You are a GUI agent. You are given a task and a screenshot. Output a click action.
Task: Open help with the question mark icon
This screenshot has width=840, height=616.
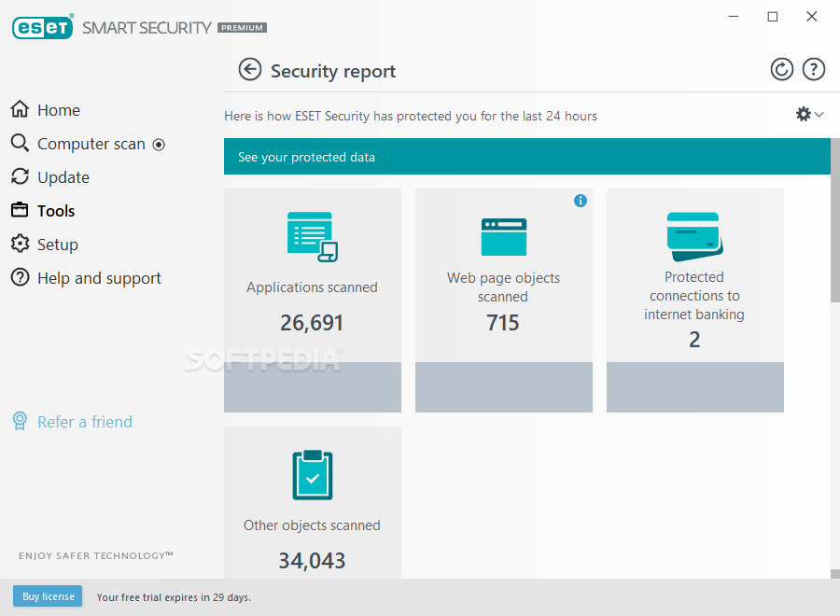(813, 70)
